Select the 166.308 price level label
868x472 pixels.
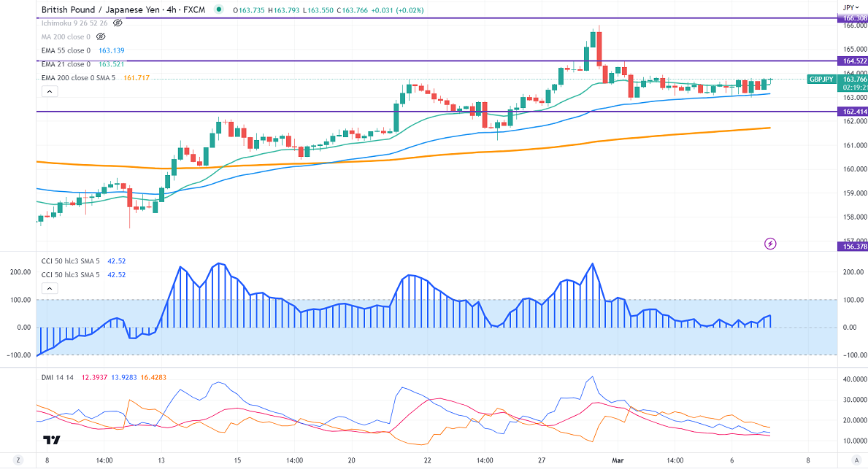(x=851, y=19)
